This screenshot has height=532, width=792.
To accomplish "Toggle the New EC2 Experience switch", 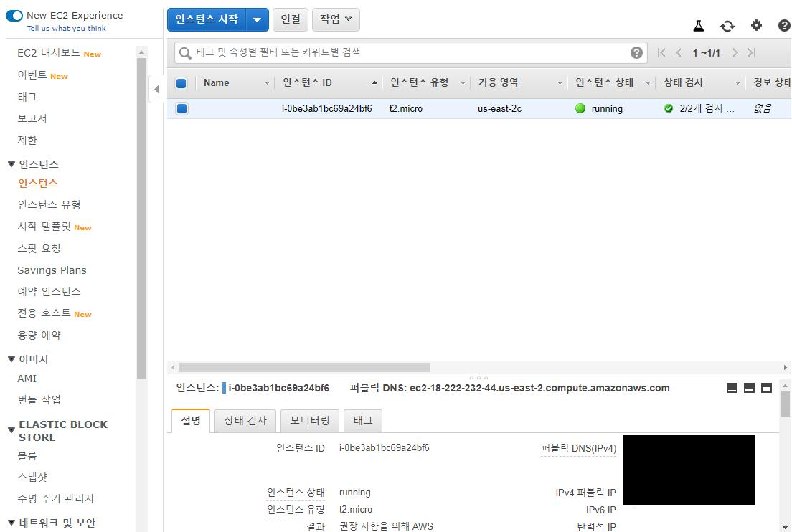I will pos(14,16).
